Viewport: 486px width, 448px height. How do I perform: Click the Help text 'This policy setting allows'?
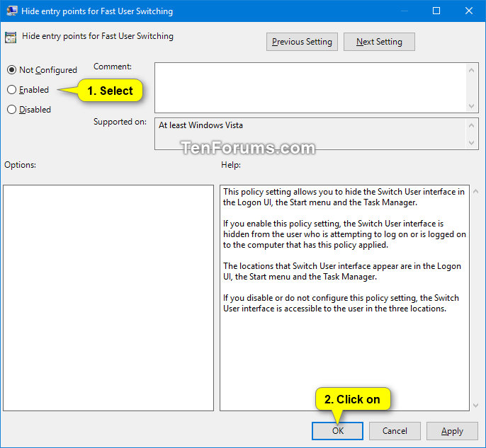344,197
